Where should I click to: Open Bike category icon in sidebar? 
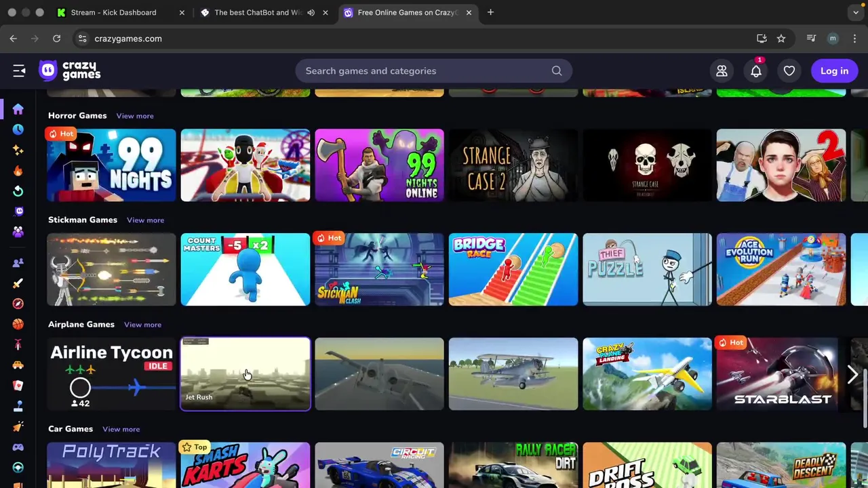click(x=18, y=345)
